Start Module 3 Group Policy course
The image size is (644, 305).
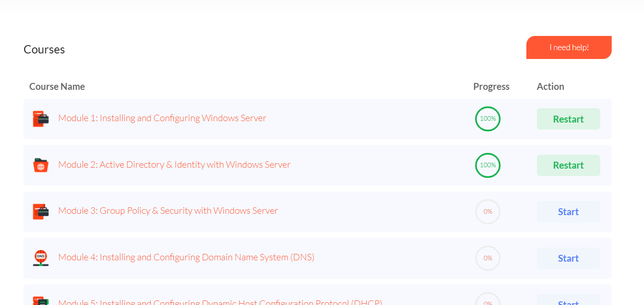click(x=568, y=212)
